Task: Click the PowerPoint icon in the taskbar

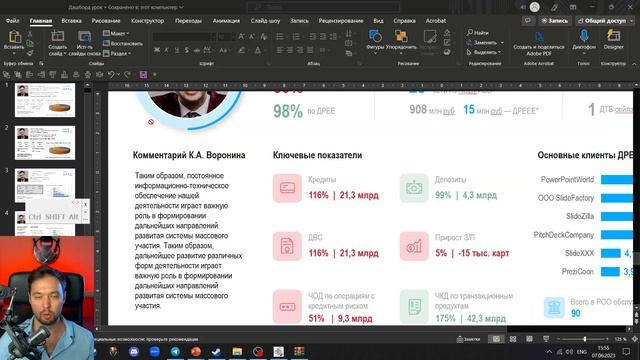Action: pos(196,351)
